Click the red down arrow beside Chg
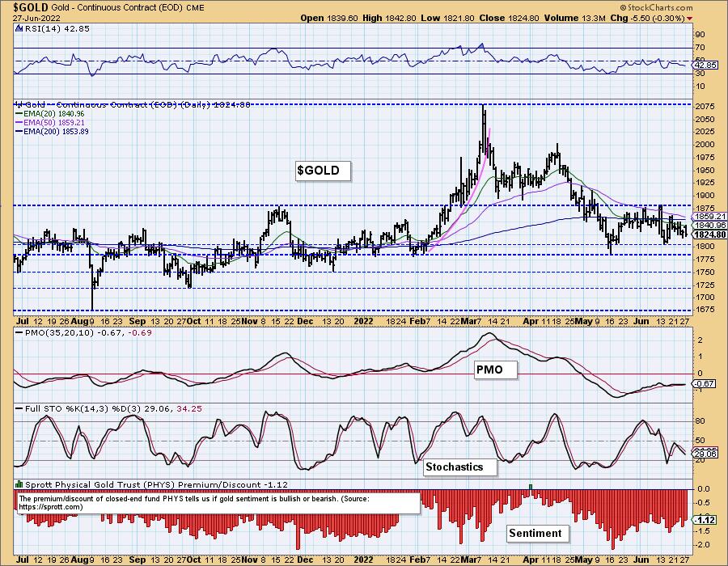The image size is (728, 566). pos(689,19)
